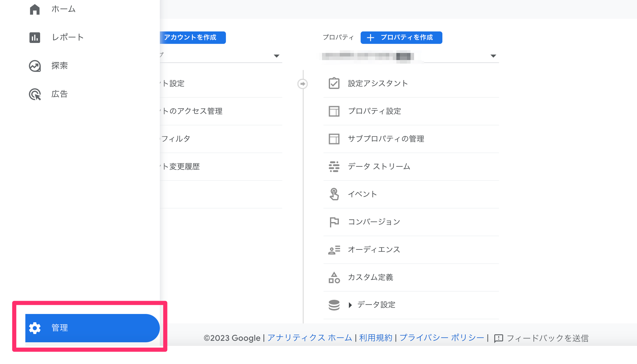Viewport: 637px width, 364px height.
Task: Open Property settings (プロパティ設定) menu item
Action: click(374, 111)
